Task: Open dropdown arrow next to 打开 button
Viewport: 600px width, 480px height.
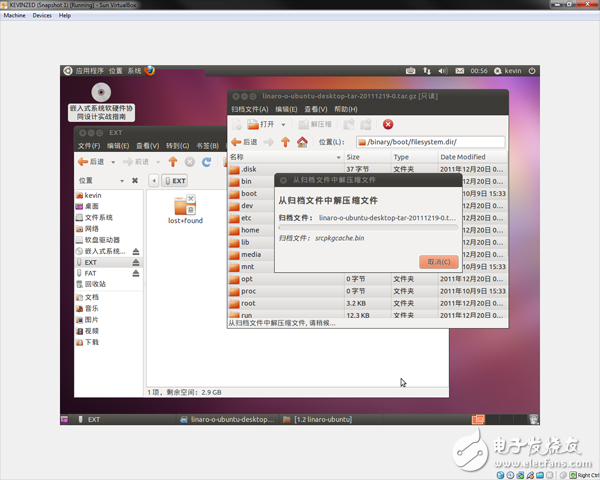Action: pyautogui.click(x=282, y=125)
